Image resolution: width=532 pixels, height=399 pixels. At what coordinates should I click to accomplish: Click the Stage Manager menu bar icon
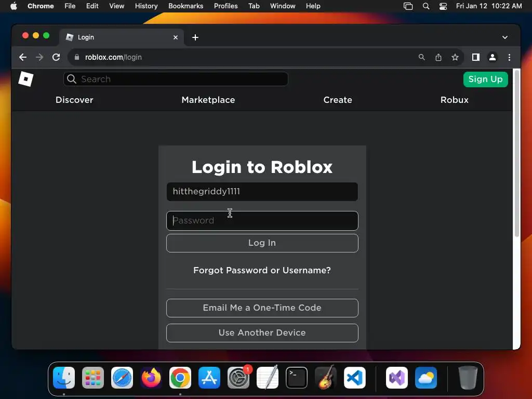408,6
